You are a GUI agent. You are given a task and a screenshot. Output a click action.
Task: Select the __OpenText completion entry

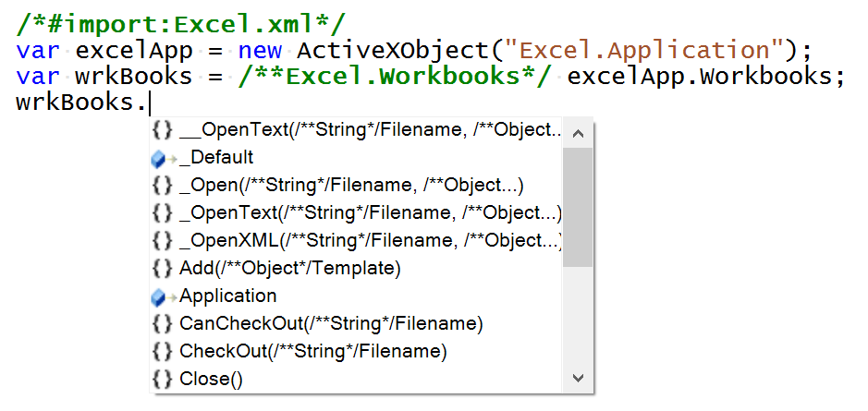tap(370, 130)
